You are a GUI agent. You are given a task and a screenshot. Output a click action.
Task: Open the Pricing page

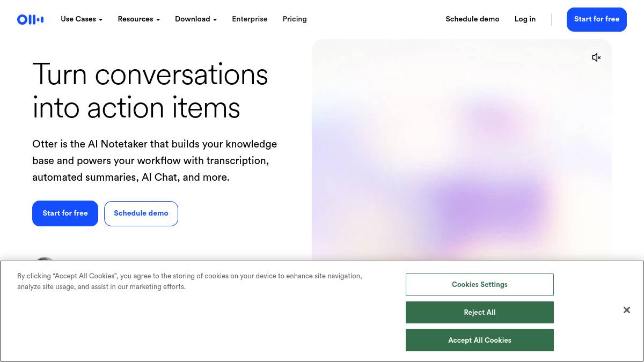click(x=295, y=19)
